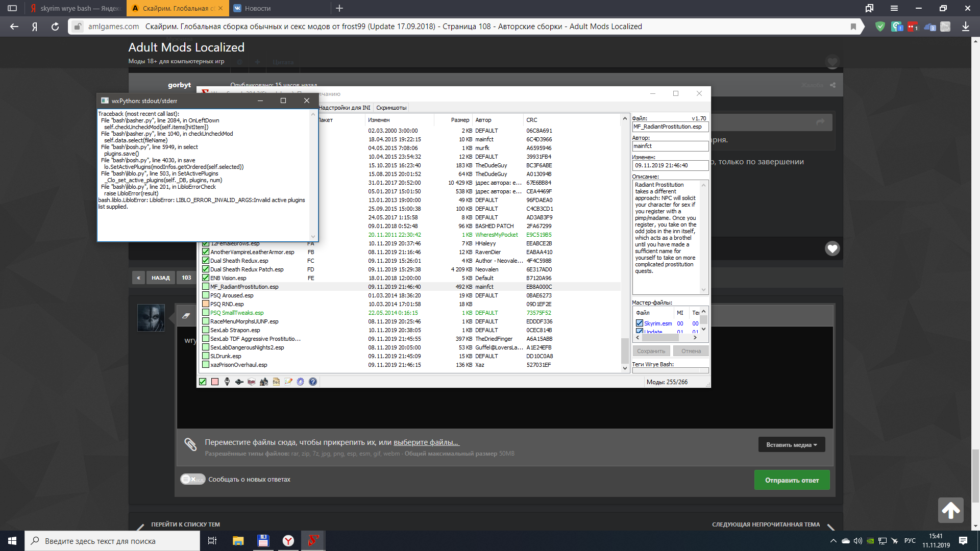
Task: Check the MF_RadiantProstitution.esp checkbox
Action: 206,287
